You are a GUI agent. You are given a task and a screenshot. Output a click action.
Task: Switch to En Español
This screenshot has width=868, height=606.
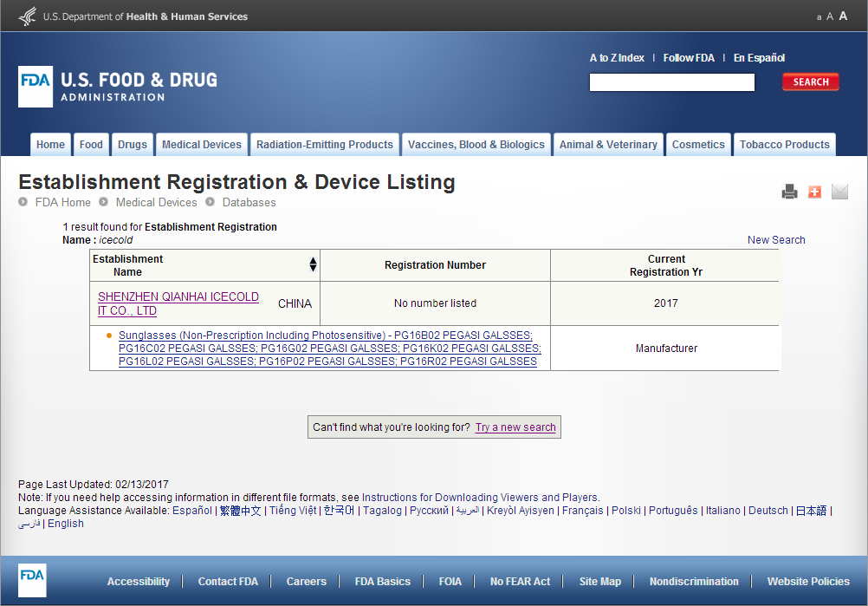[759, 57]
